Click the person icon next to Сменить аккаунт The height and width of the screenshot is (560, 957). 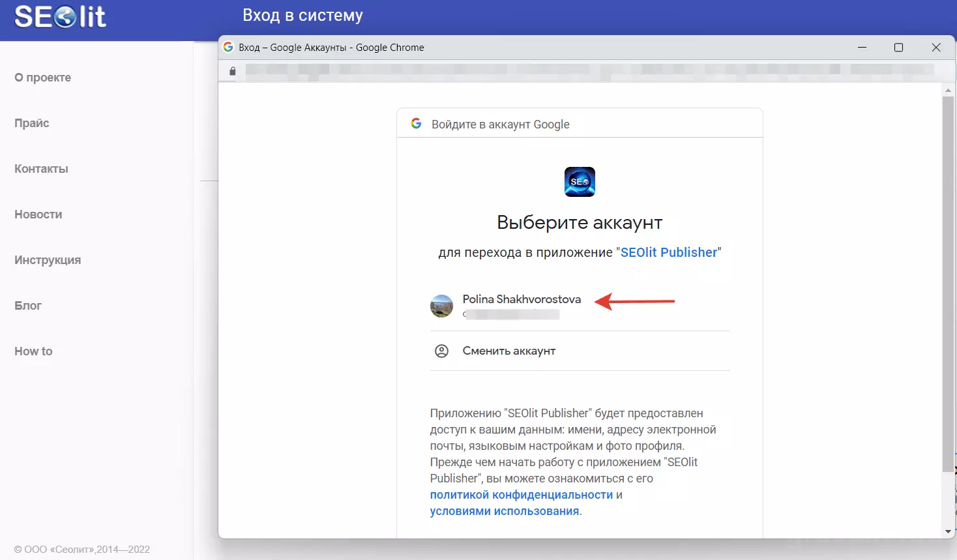[x=441, y=351]
